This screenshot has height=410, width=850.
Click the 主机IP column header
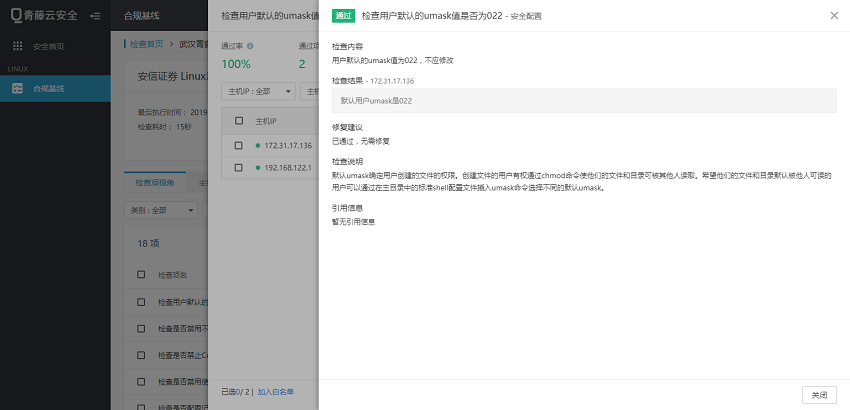point(266,121)
